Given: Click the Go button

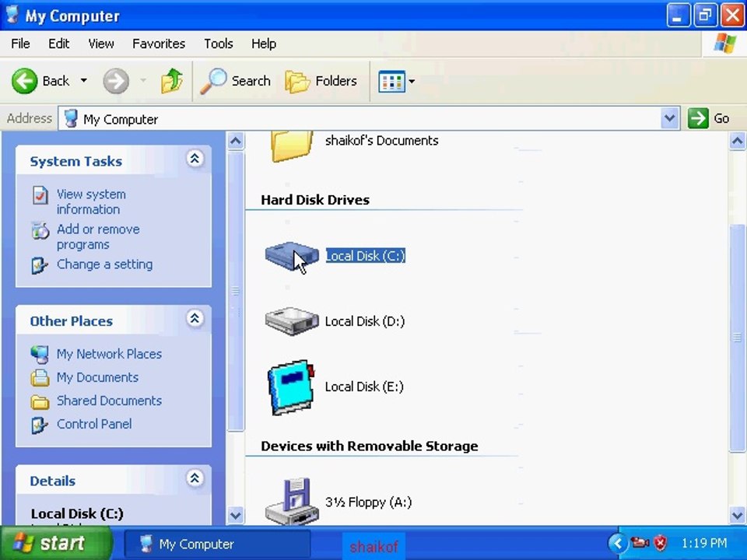Looking at the screenshot, I should click(x=709, y=118).
